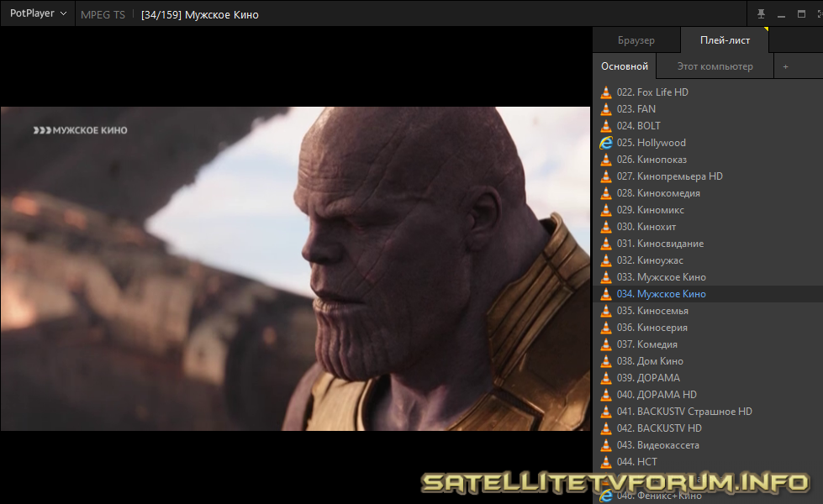Click the VLC icon beside 028. Кинокомедия
823x504 pixels.
coord(606,193)
